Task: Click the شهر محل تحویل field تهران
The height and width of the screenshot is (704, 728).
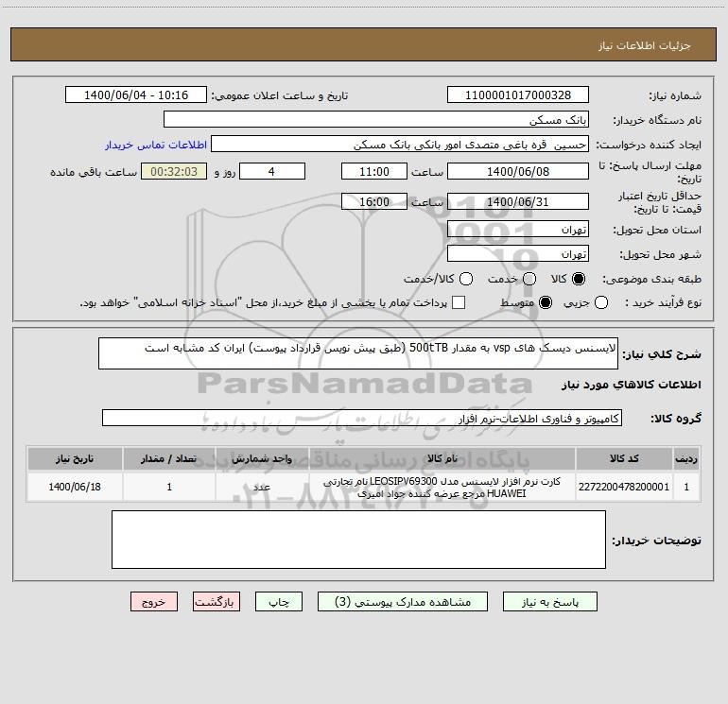Action: [x=518, y=254]
